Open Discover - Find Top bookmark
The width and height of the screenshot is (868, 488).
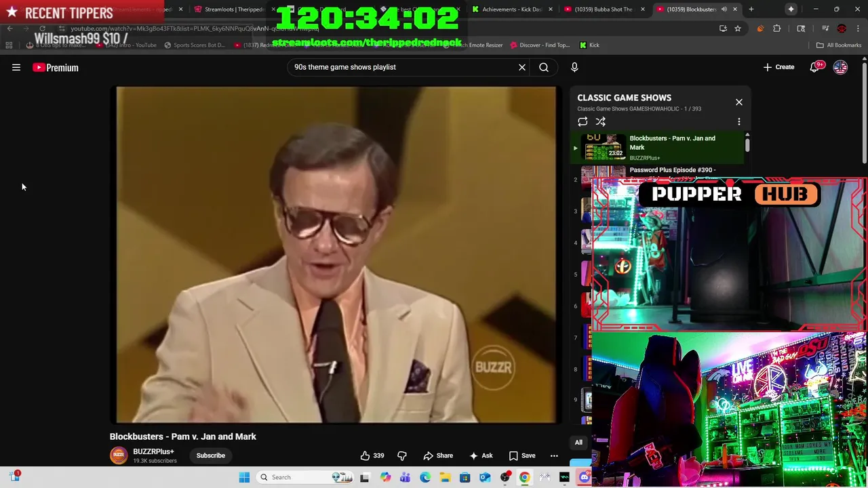540,45
